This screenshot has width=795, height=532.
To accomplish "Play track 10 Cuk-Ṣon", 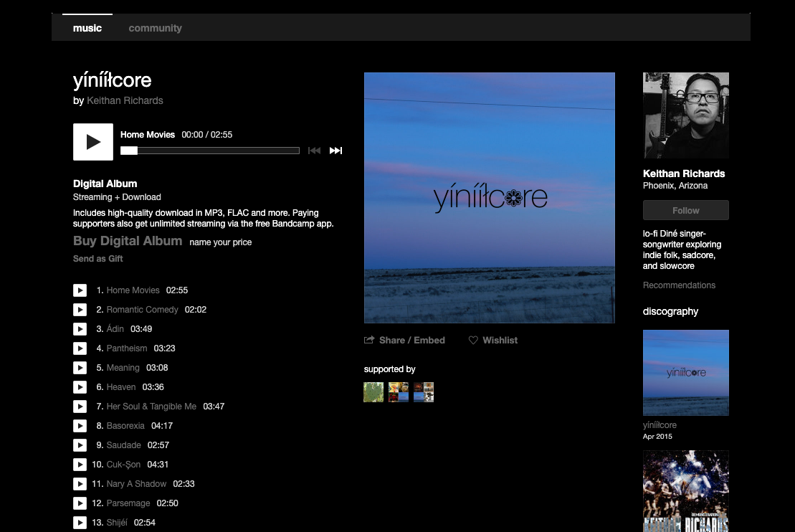I will pyautogui.click(x=80, y=465).
